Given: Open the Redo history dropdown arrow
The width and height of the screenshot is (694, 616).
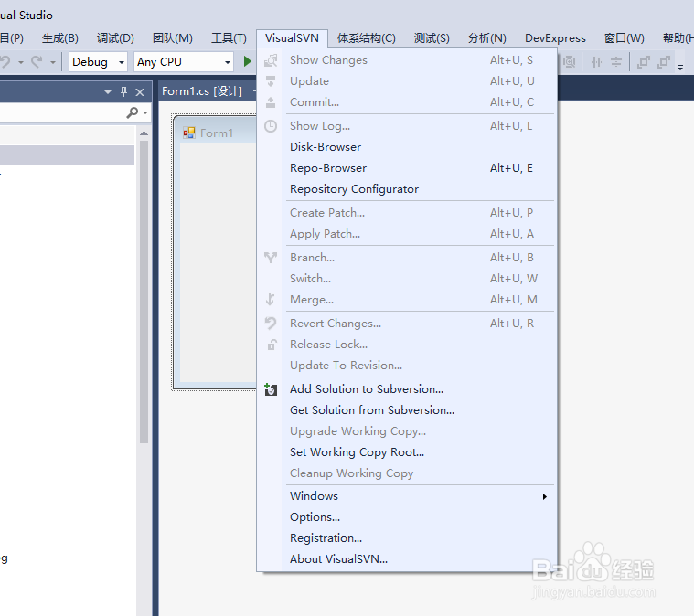Looking at the screenshot, I should pos(53,62).
